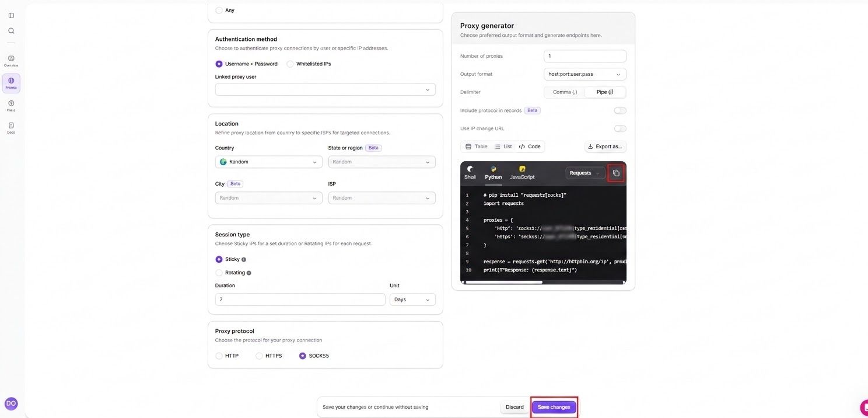Click the search icon in the sidebar
The image size is (868, 418).
[11, 30]
